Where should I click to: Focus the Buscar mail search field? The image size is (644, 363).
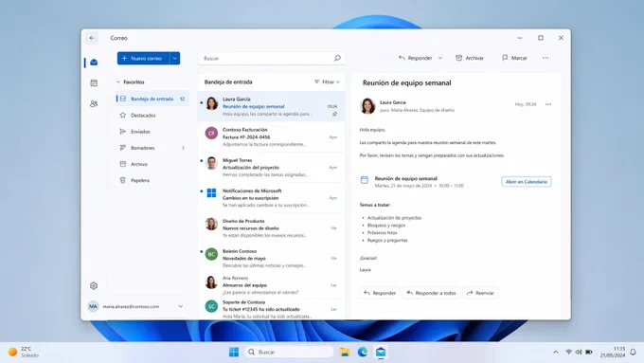coord(271,59)
